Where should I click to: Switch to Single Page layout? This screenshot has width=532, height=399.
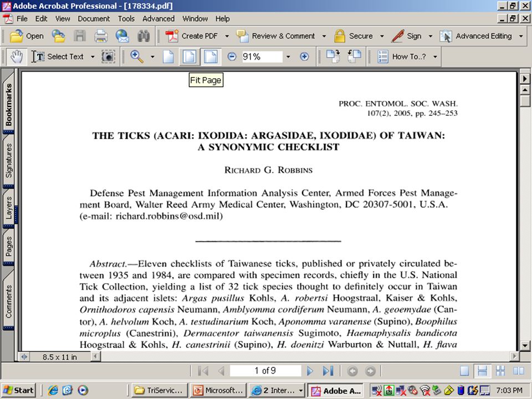pos(464,371)
